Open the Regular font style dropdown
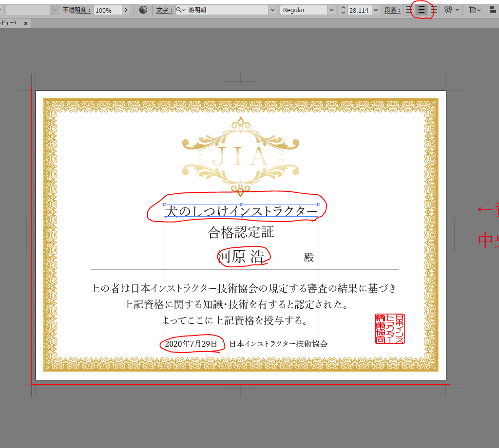Image resolution: width=499 pixels, height=448 pixels. (331, 10)
